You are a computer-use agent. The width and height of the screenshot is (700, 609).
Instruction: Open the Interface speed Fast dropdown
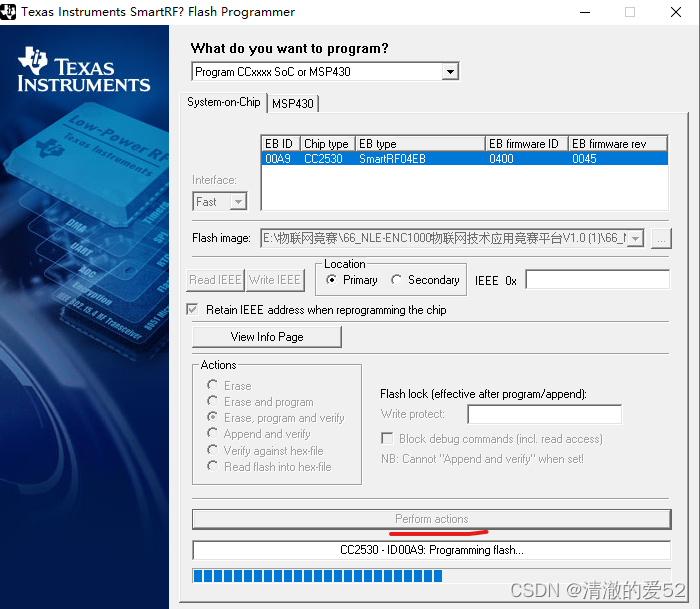click(238, 201)
